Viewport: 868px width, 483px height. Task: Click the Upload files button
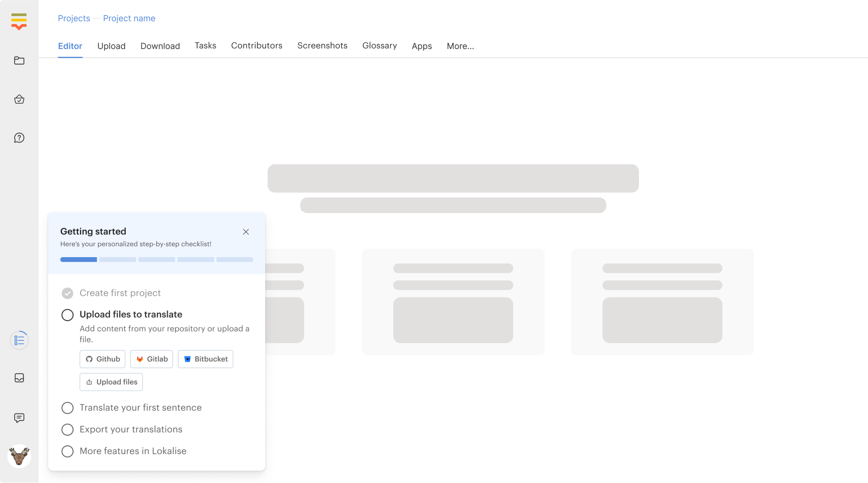pyautogui.click(x=111, y=382)
